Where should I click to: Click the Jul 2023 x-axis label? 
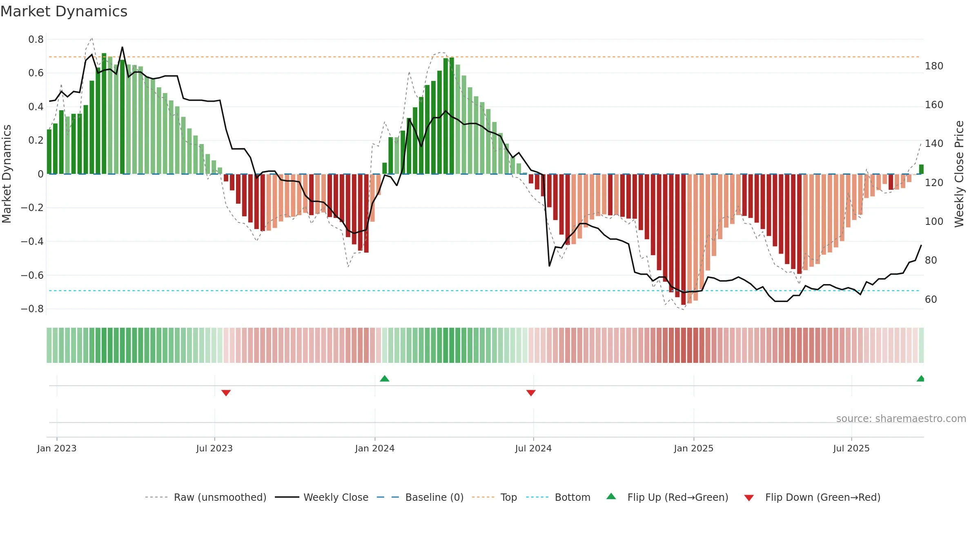tap(214, 448)
